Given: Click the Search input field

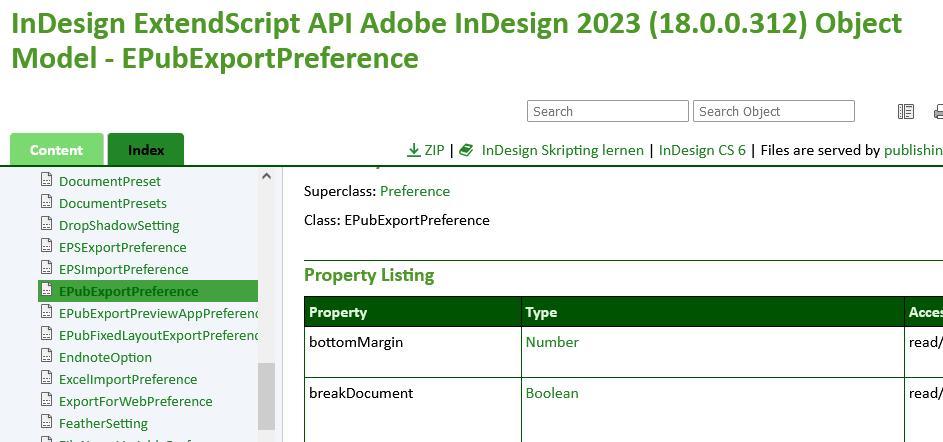Looking at the screenshot, I should pyautogui.click(x=608, y=111).
